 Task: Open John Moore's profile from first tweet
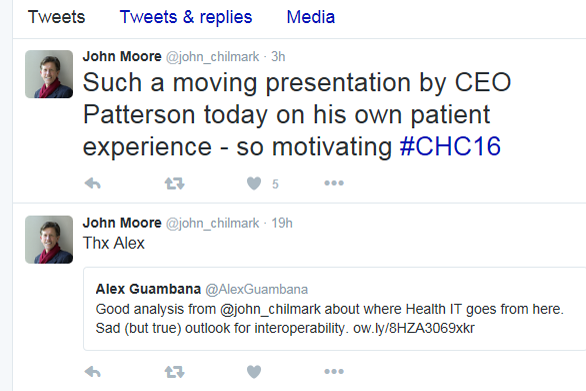(x=122, y=56)
